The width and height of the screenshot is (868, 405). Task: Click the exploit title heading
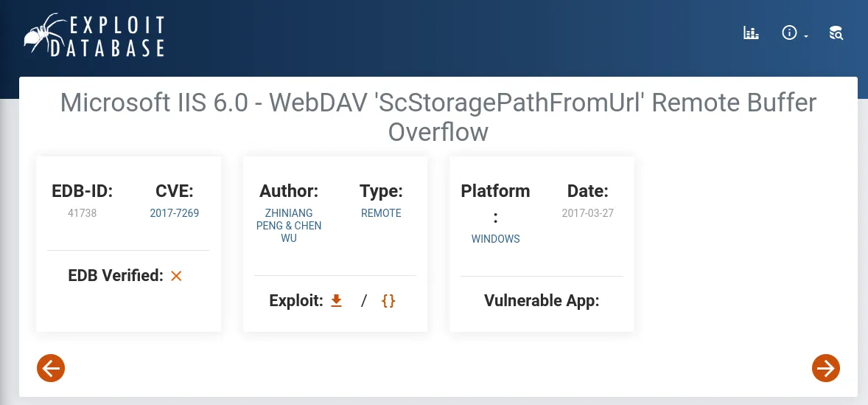click(438, 117)
